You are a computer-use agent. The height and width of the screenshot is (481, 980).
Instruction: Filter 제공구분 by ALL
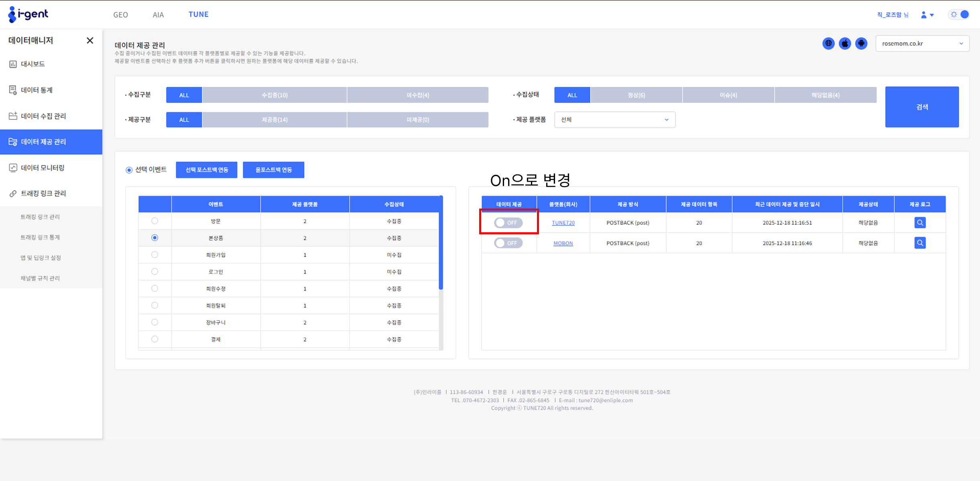point(184,120)
